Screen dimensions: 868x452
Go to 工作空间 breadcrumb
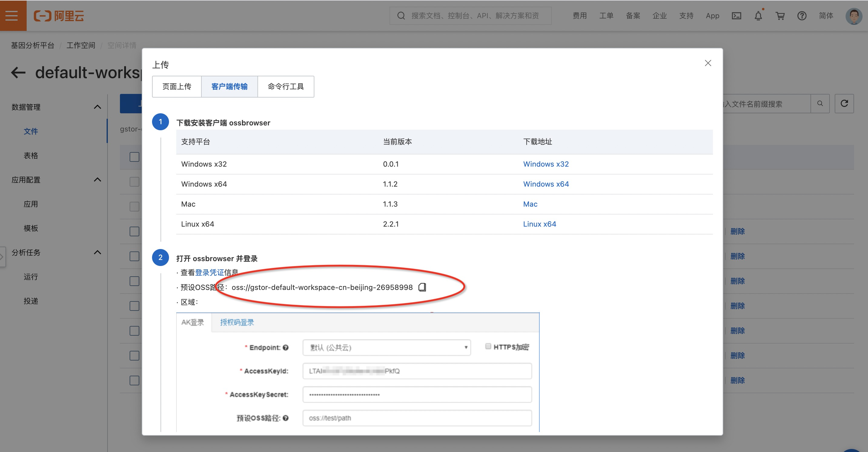pyautogui.click(x=81, y=45)
